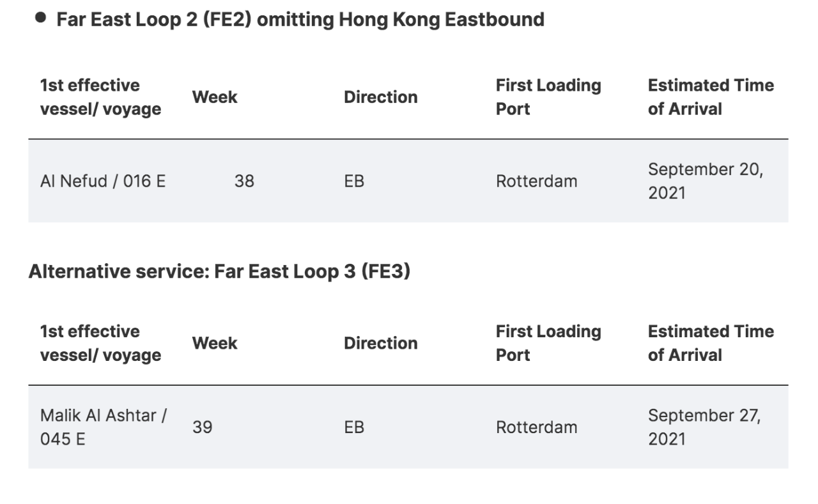Click First Loading Port header in FE2 table
Image resolution: width=818 pixels, height=504 pixels.
(548, 97)
